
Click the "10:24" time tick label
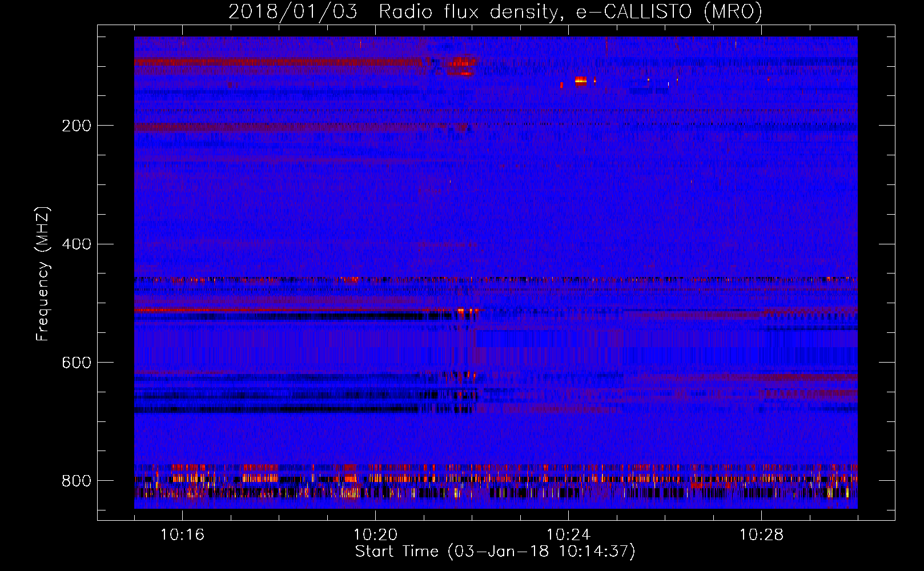coord(568,534)
